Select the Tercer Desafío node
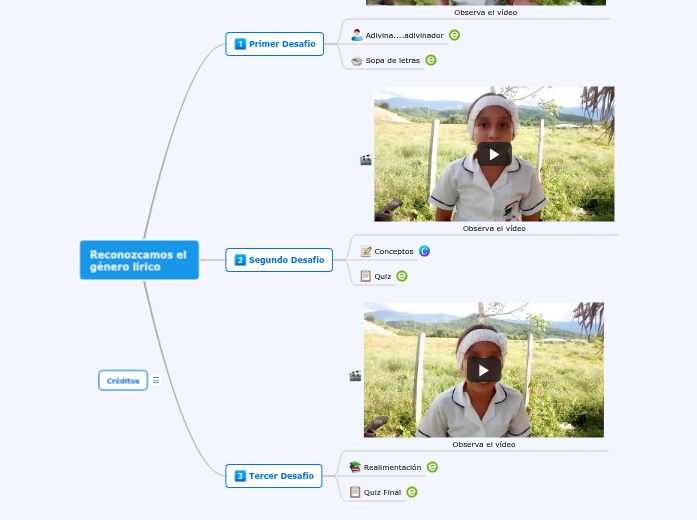This screenshot has height=520, width=697. [x=274, y=476]
